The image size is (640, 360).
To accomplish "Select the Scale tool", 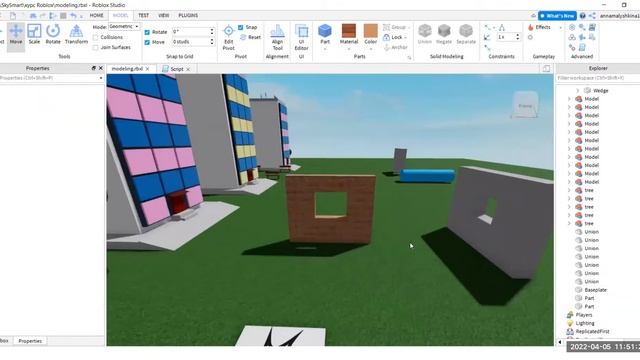I will [34, 35].
